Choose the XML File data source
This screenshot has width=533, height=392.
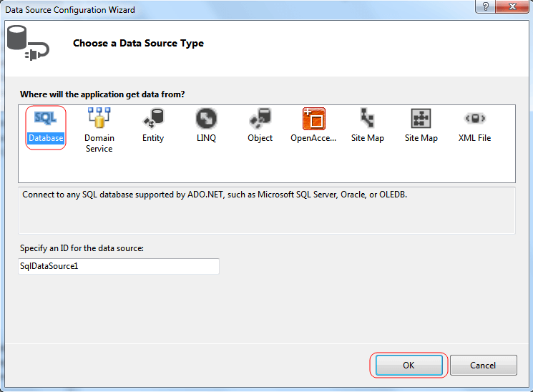point(474,126)
